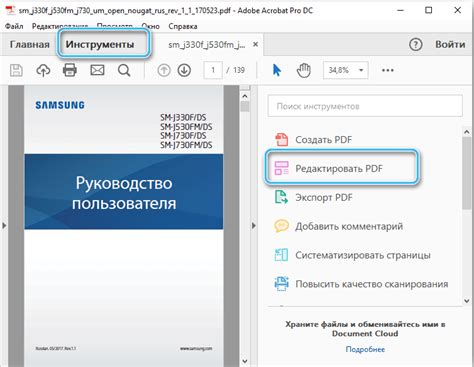This screenshot has width=474, height=367.
Task: Select Повысить качество сканирования label
Action: click(372, 284)
